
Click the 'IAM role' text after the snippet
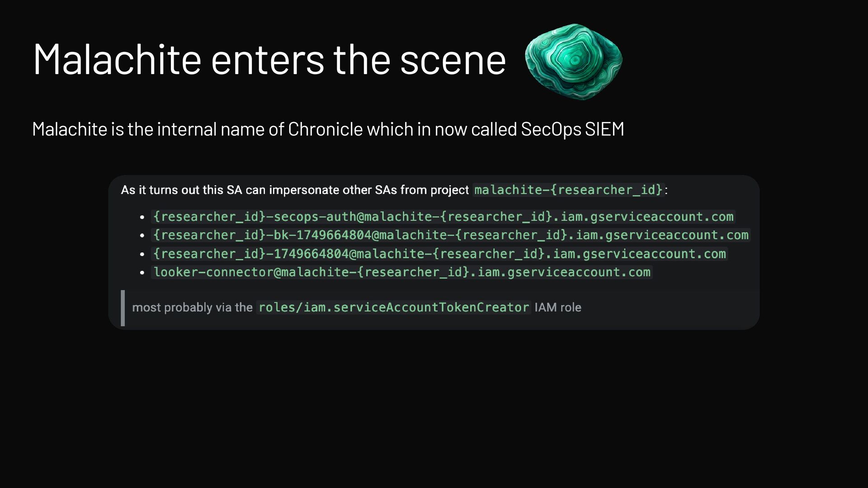point(557,308)
